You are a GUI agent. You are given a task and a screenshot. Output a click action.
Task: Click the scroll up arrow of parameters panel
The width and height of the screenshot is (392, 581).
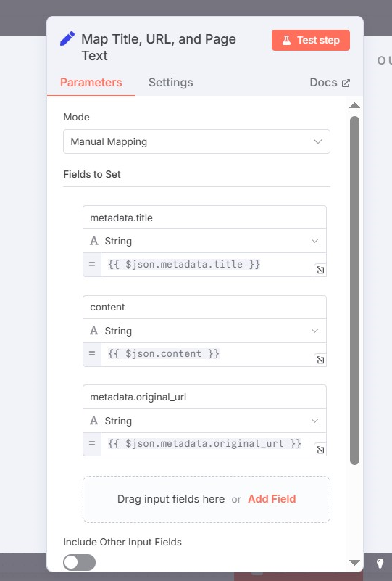click(354, 106)
